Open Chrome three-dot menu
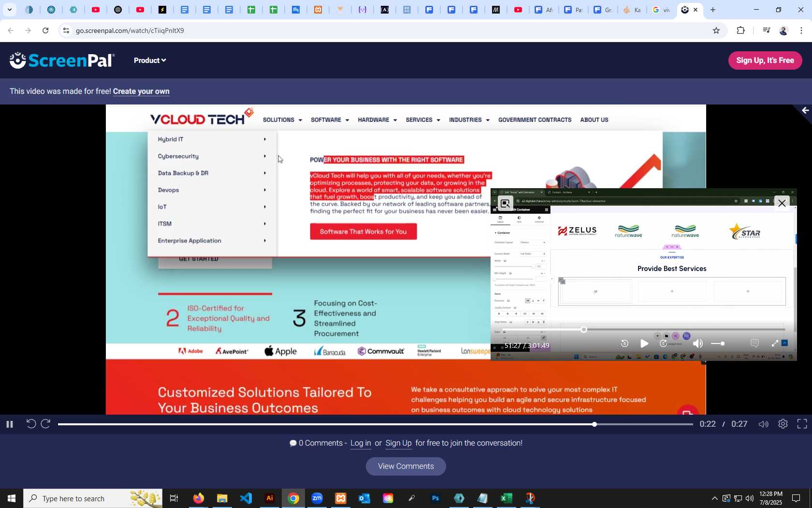The image size is (812, 508). (801, 30)
